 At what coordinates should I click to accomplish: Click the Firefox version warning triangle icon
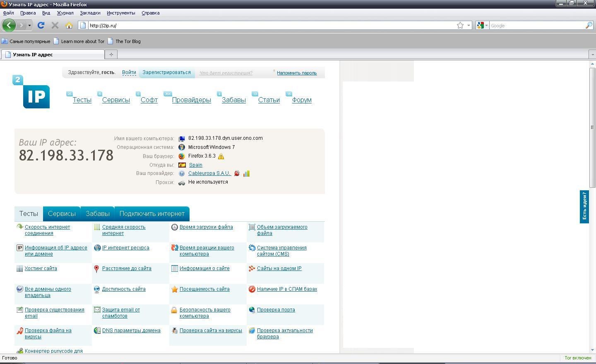221,156
